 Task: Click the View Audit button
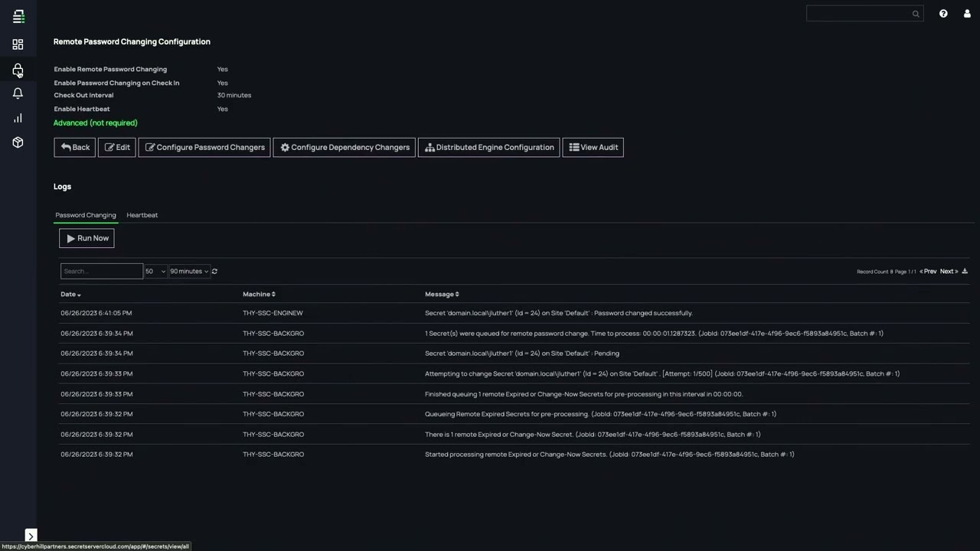[593, 148]
